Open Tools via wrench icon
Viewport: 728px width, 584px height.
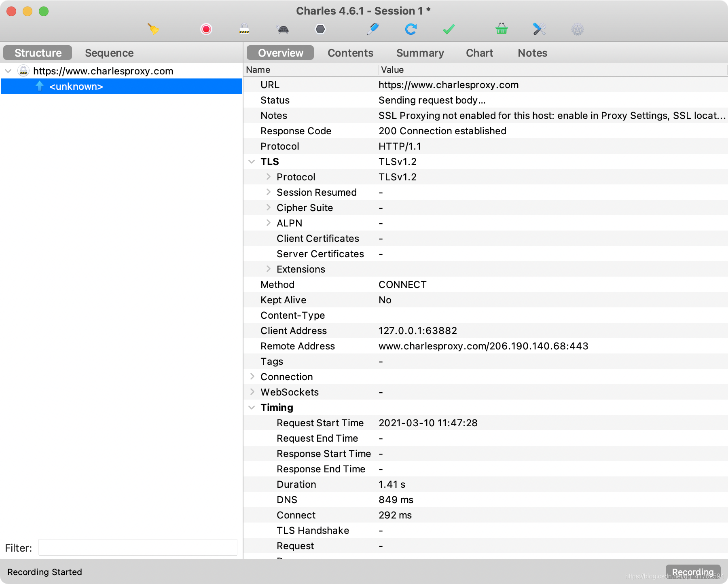click(540, 29)
